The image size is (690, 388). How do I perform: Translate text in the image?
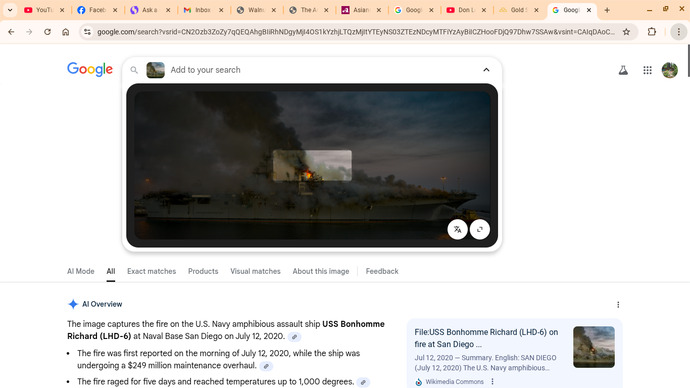(458, 229)
